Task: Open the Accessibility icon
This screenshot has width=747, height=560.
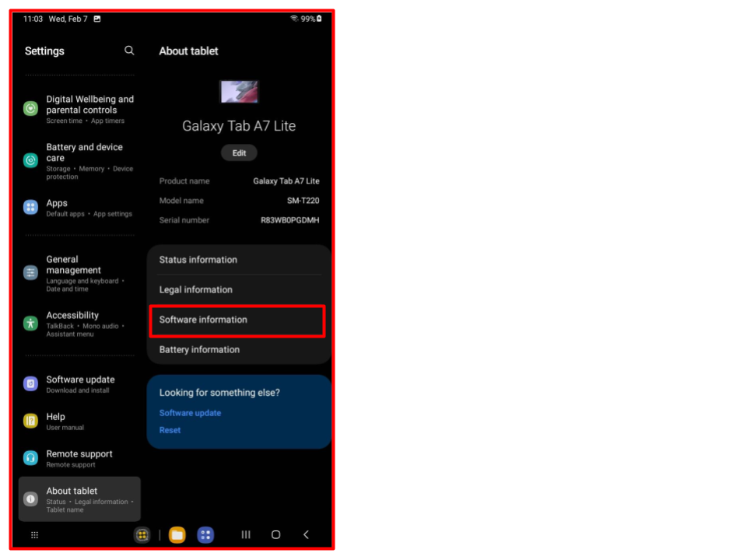Action: (x=30, y=324)
